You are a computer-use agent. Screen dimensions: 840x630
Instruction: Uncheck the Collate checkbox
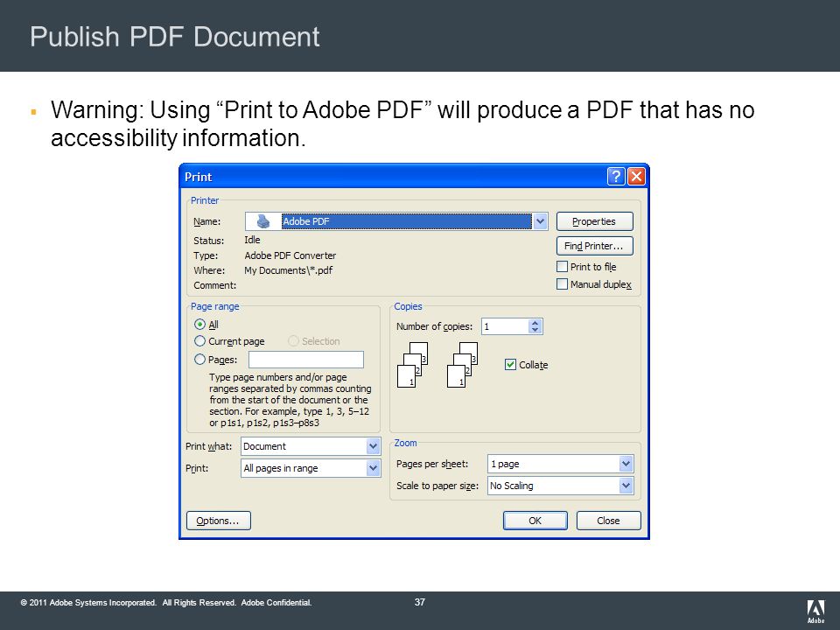(x=510, y=365)
